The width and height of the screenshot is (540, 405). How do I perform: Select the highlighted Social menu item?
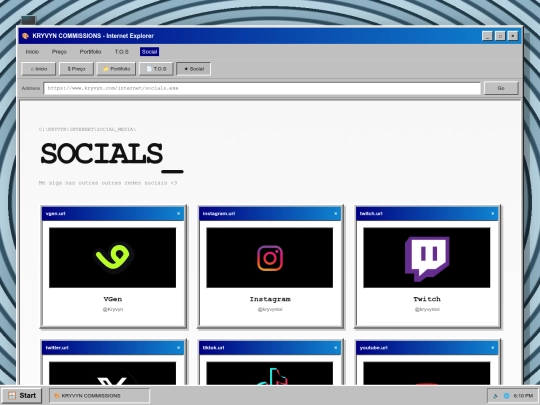[x=149, y=52]
